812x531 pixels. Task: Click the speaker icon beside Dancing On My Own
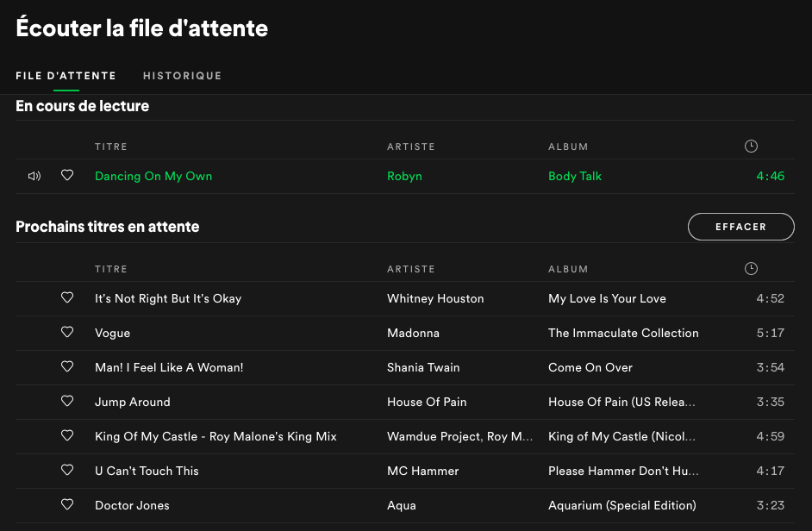coord(34,176)
